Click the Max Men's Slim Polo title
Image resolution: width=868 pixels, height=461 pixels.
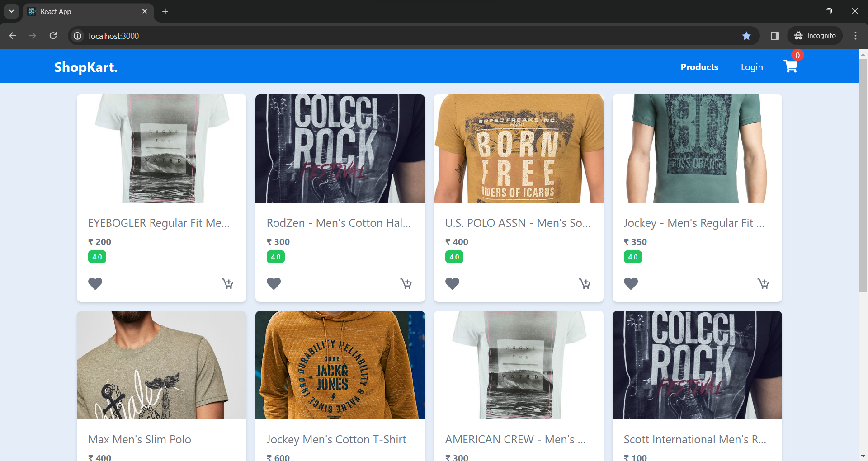point(140,439)
